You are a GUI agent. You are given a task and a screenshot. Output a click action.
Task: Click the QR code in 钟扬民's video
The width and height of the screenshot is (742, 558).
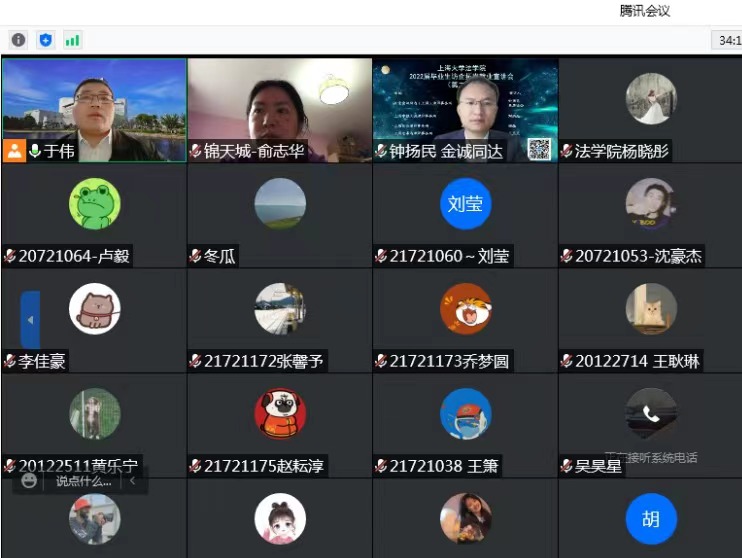pos(539,149)
